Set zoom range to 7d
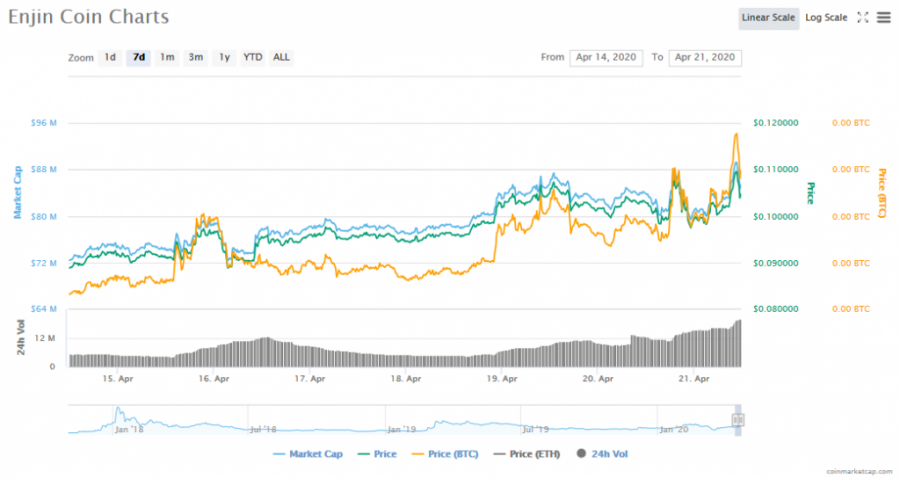 139,57
